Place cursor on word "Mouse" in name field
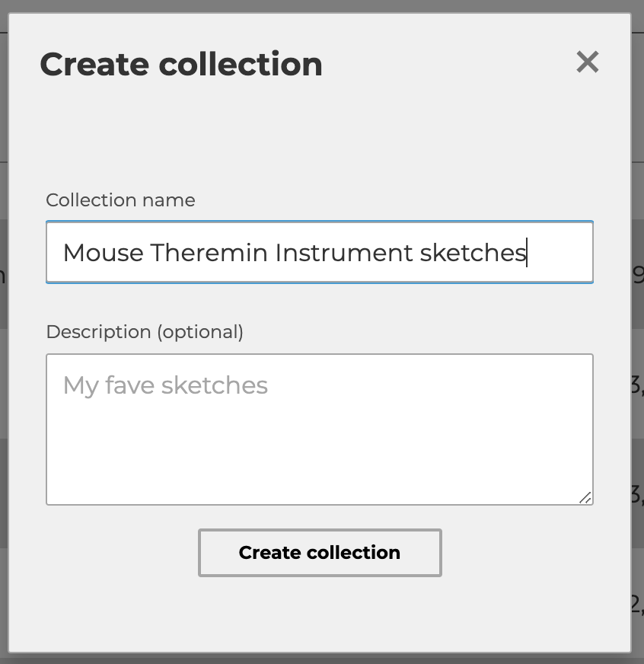 tap(103, 252)
